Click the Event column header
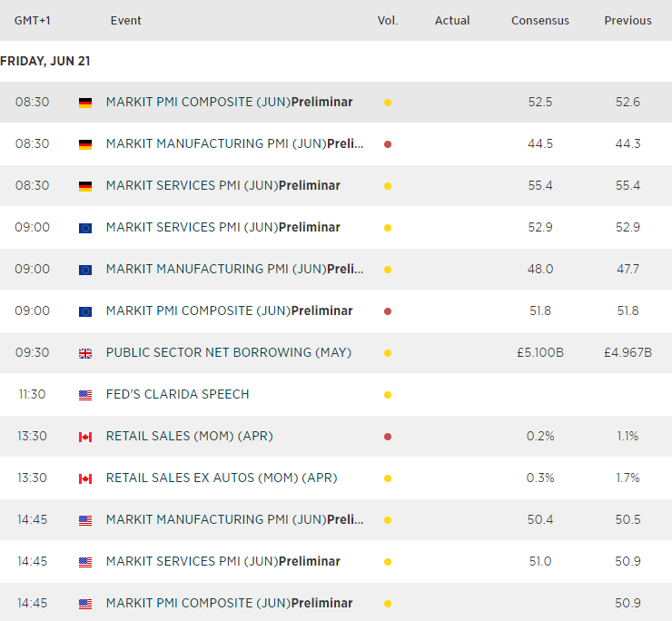672x621 pixels. click(126, 21)
